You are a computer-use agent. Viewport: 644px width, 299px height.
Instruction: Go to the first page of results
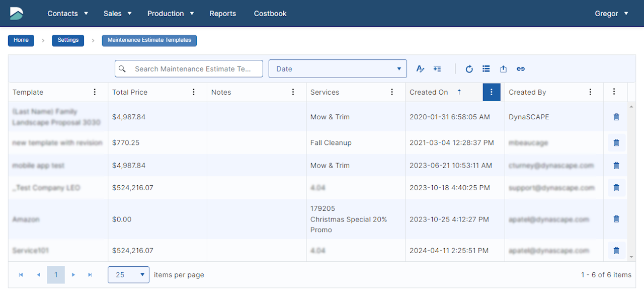pyautogui.click(x=21, y=275)
